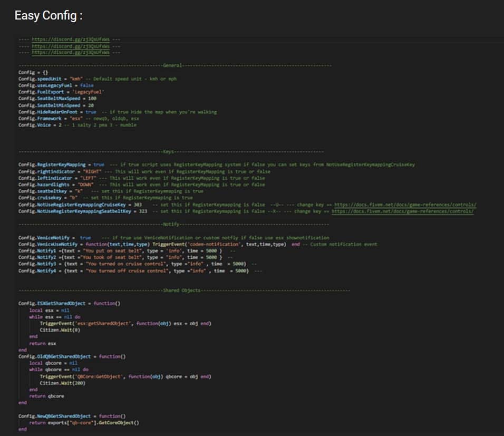Click the Config.NewQBGetSharedObject function line
The image size is (504, 436).
72,416
